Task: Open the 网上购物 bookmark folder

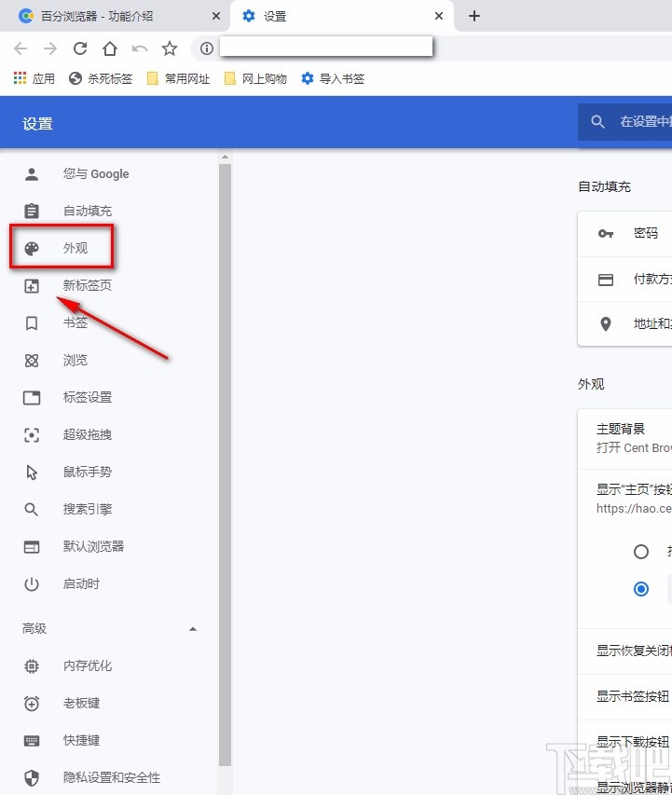Action: 255,78
